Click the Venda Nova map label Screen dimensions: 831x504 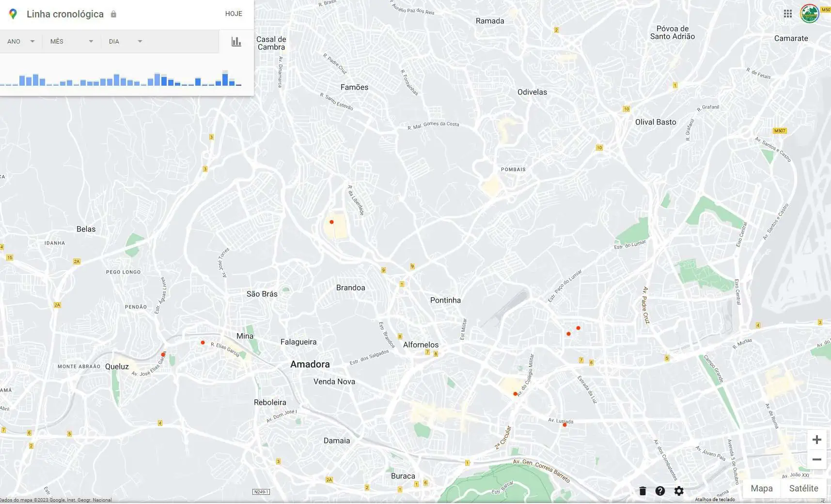334,382
